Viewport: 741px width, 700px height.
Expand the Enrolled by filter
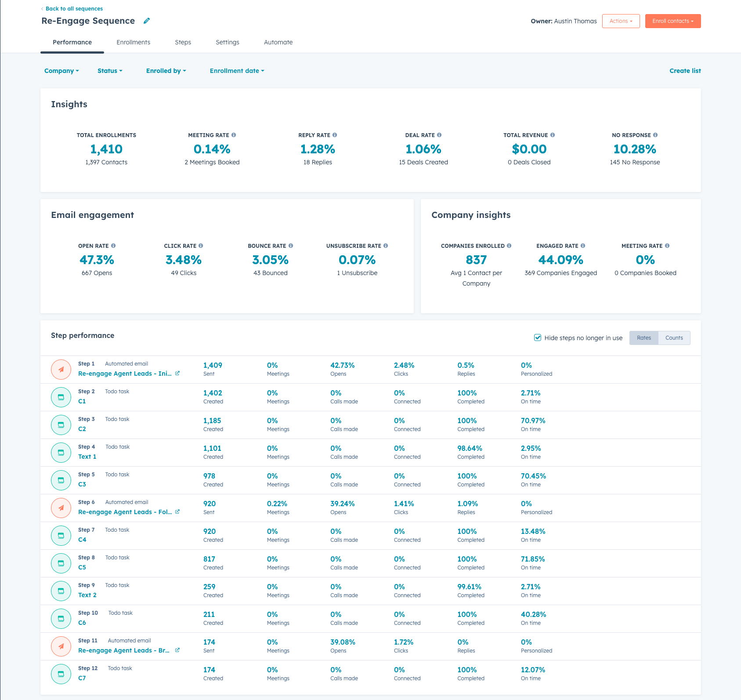point(166,71)
